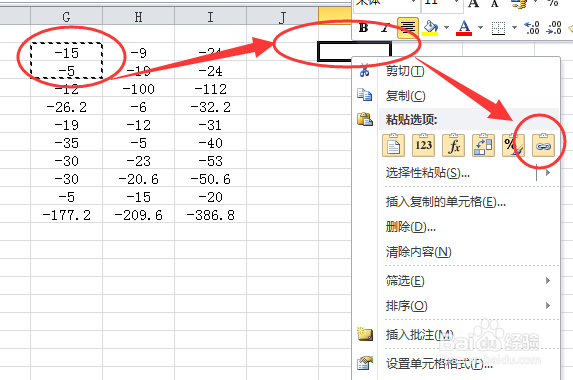Select 剪切(T) from context menu

(457, 71)
